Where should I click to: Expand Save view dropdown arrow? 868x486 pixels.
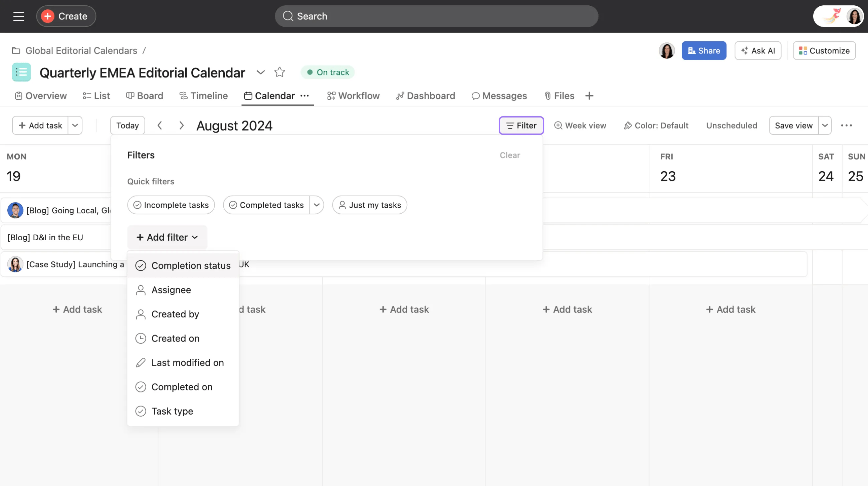(825, 126)
